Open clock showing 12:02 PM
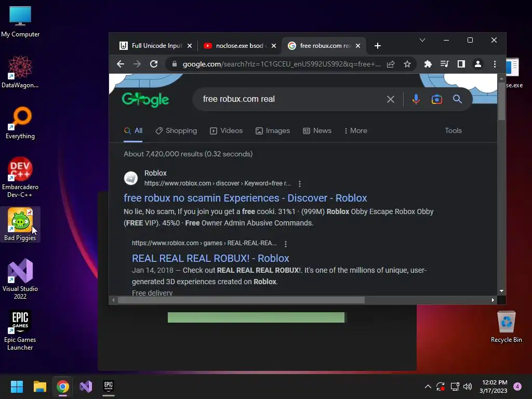 click(x=494, y=387)
